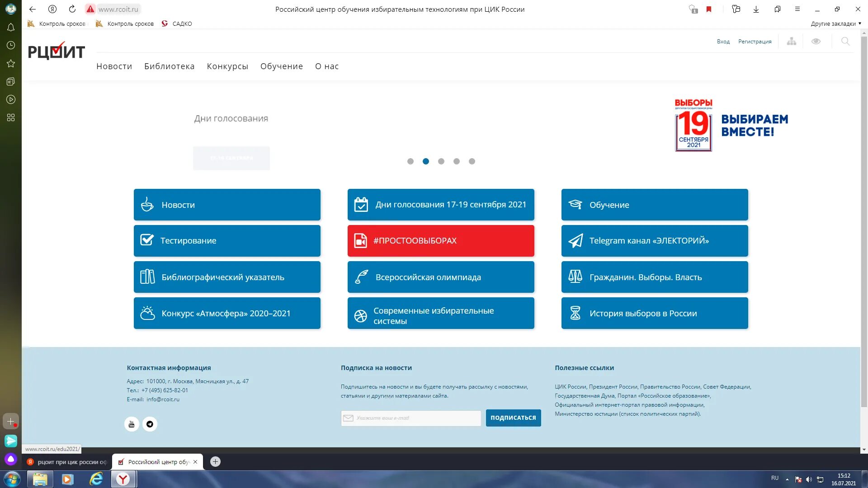This screenshot has height=488, width=868.
Task: Open the Обучение menu item
Action: coord(282,66)
